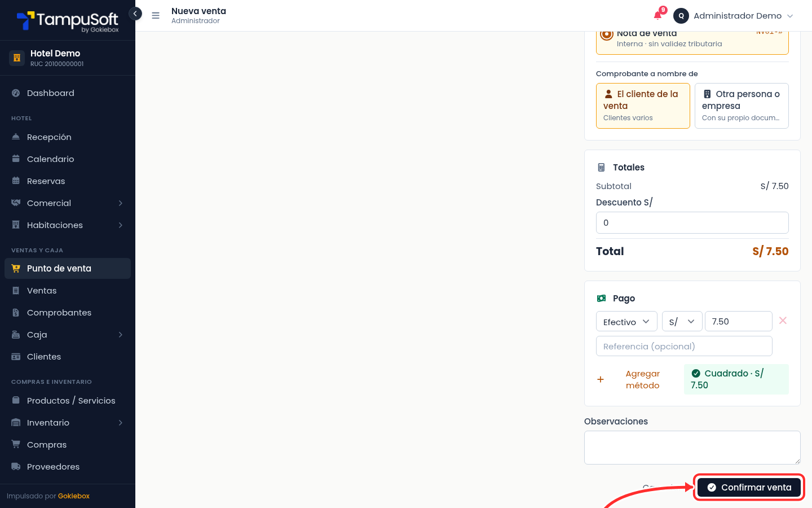Image resolution: width=812 pixels, height=508 pixels.
Task: Choose El cliente de la venta option
Action: [x=643, y=106]
